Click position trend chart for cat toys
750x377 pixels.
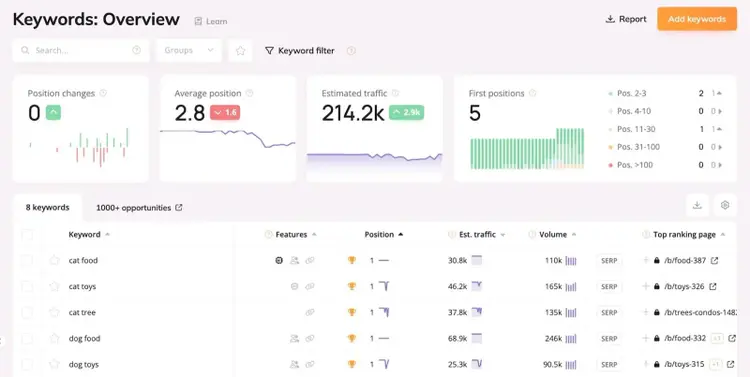pyautogui.click(x=384, y=286)
